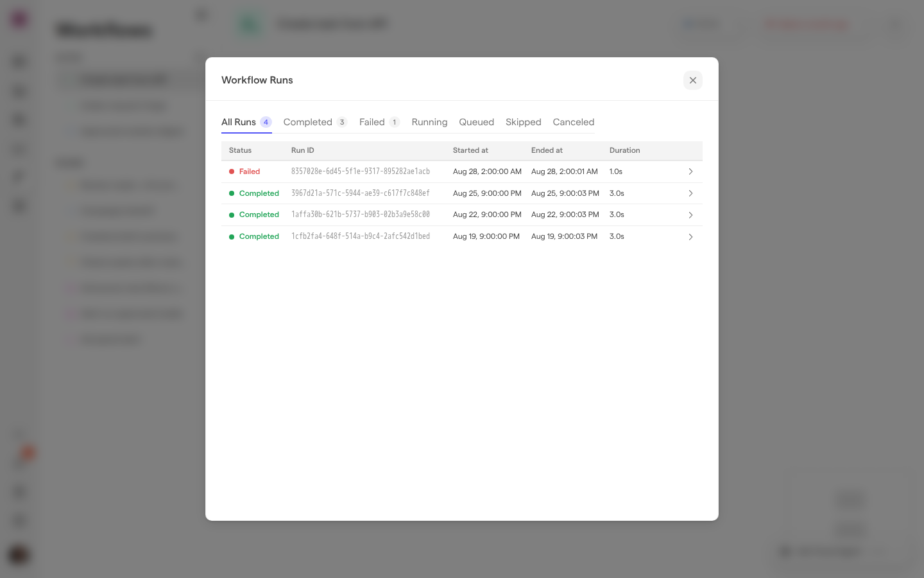Click start time Aug 19, 9:00:00 PM
Screen dimensions: 924x578
[486, 236]
